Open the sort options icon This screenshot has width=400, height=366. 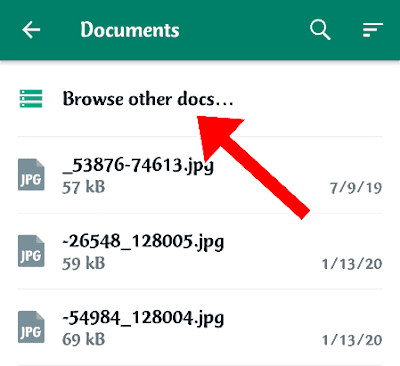(x=372, y=30)
